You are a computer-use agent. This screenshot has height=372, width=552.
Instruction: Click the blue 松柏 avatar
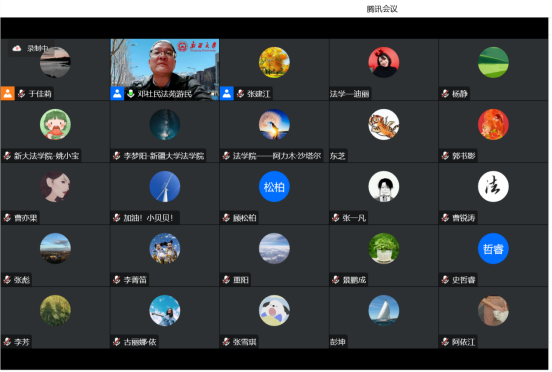coord(274,187)
